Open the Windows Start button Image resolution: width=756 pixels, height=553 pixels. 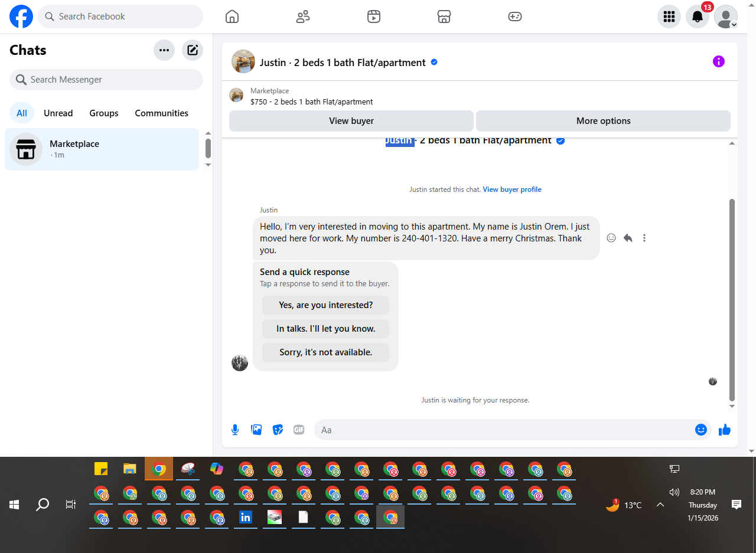click(x=14, y=505)
